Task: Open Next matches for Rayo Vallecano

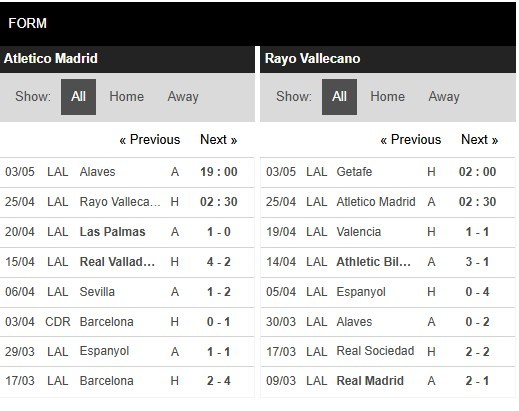Action: [x=480, y=139]
